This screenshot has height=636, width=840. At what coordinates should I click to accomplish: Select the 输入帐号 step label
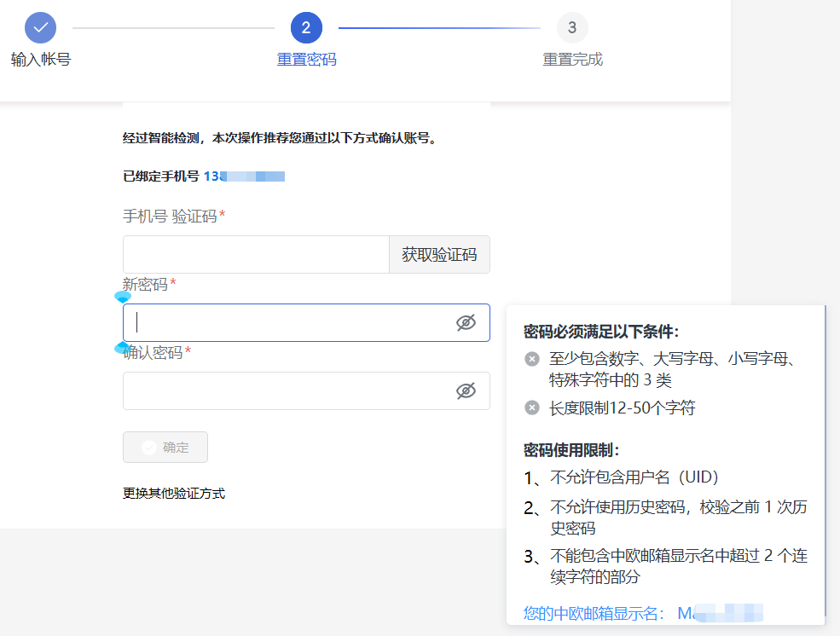coord(40,60)
